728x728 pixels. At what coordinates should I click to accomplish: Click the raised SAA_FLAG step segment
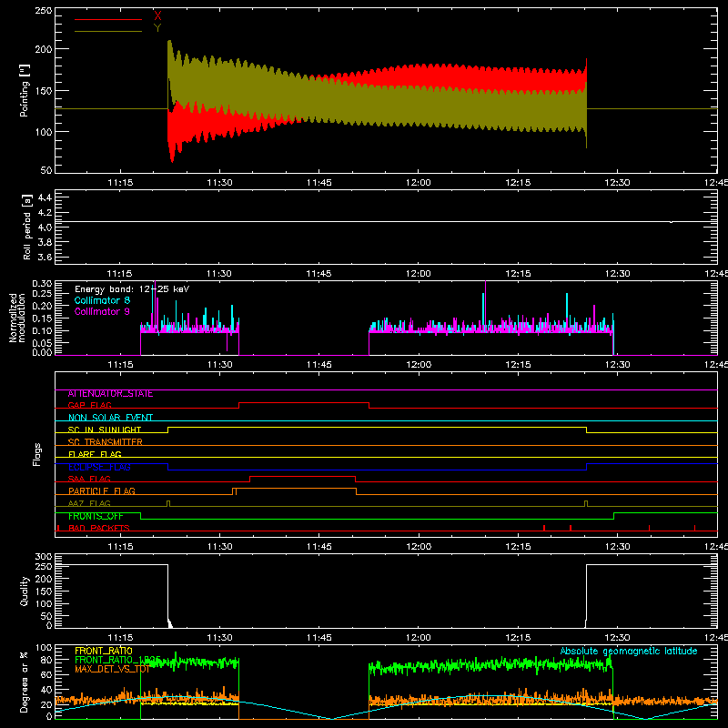[x=303, y=476]
